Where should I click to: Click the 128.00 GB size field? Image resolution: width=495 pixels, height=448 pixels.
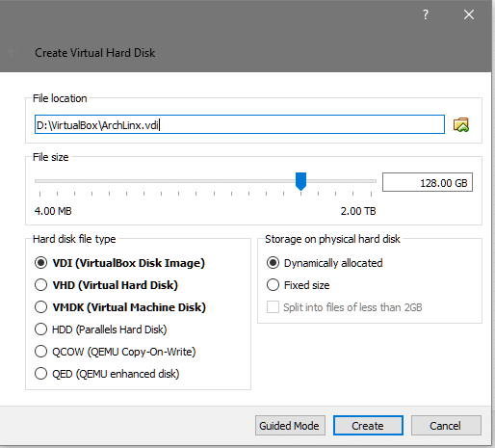[428, 182]
